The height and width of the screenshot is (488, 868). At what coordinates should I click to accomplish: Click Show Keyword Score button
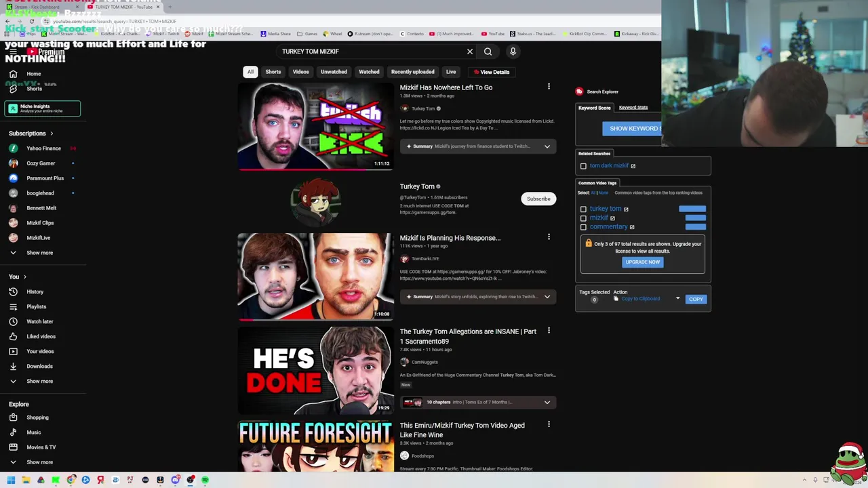point(632,129)
